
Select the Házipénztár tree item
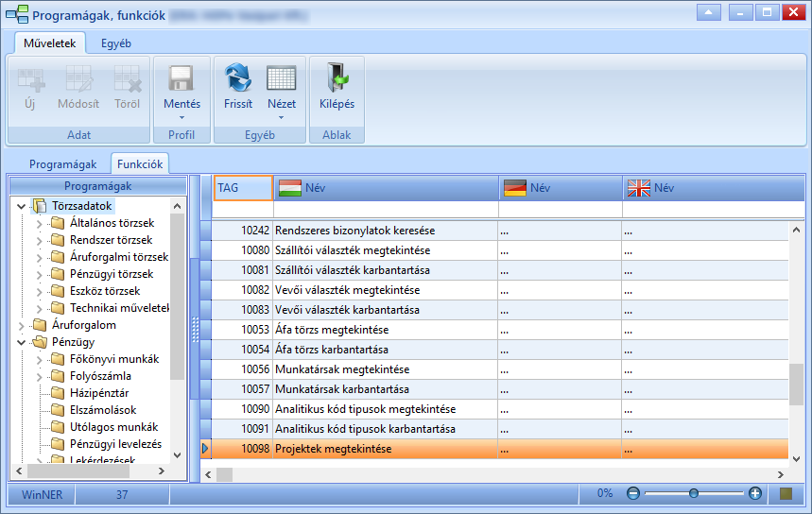tap(99, 393)
